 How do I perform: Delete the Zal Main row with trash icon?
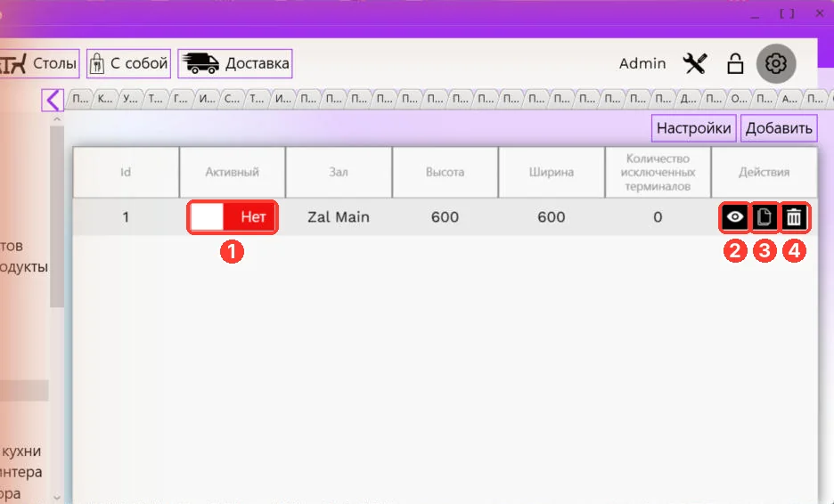[794, 217]
